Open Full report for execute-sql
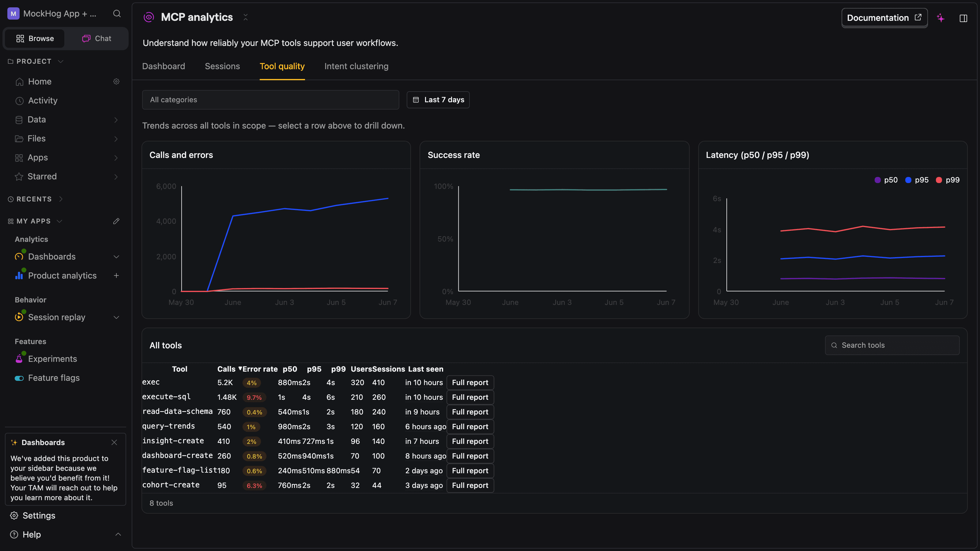This screenshot has width=980, height=551. point(470,397)
